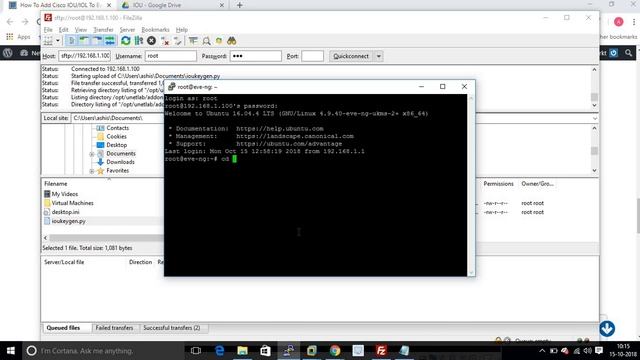Open Microsoft Edge from the taskbar
The height and width of the screenshot is (360, 640).
click(220, 351)
